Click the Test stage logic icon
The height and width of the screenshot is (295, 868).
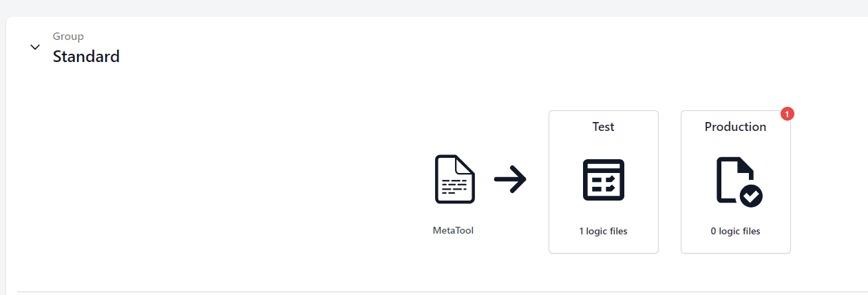[x=603, y=180]
